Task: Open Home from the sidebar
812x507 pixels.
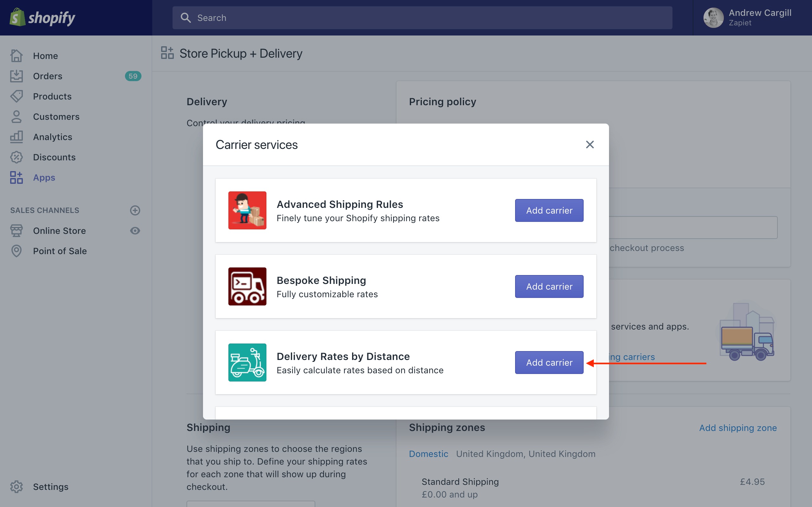Action: point(45,56)
